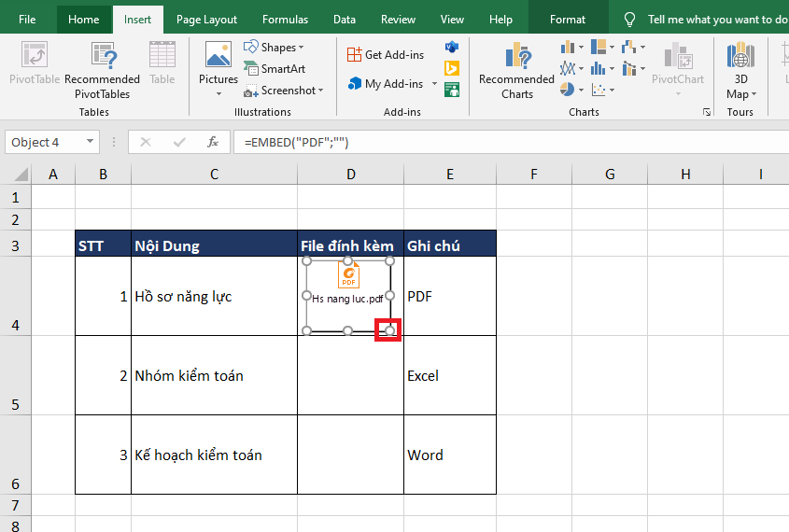Image resolution: width=789 pixels, height=532 pixels.
Task: Select column header C
Action: click(215, 175)
